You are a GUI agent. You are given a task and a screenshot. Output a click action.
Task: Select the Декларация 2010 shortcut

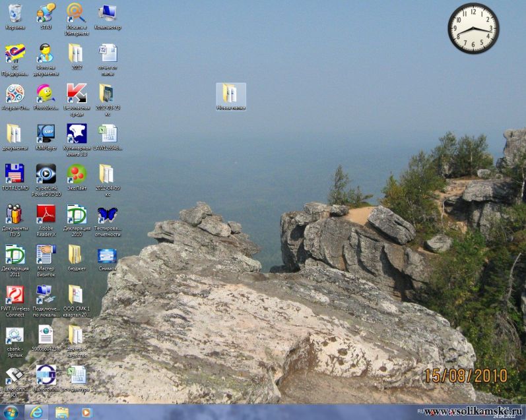77,214
